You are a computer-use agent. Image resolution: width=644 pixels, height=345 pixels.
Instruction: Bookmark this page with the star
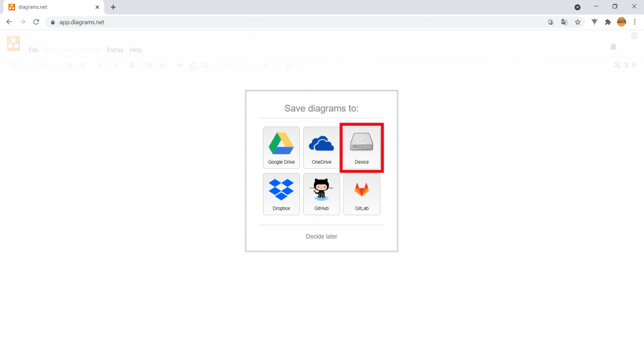tap(577, 22)
